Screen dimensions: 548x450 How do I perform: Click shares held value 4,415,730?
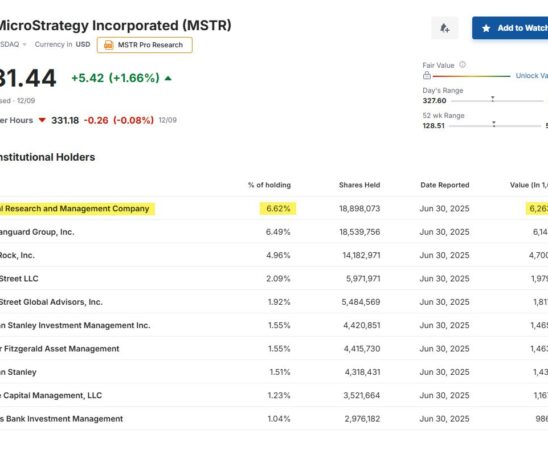click(362, 349)
